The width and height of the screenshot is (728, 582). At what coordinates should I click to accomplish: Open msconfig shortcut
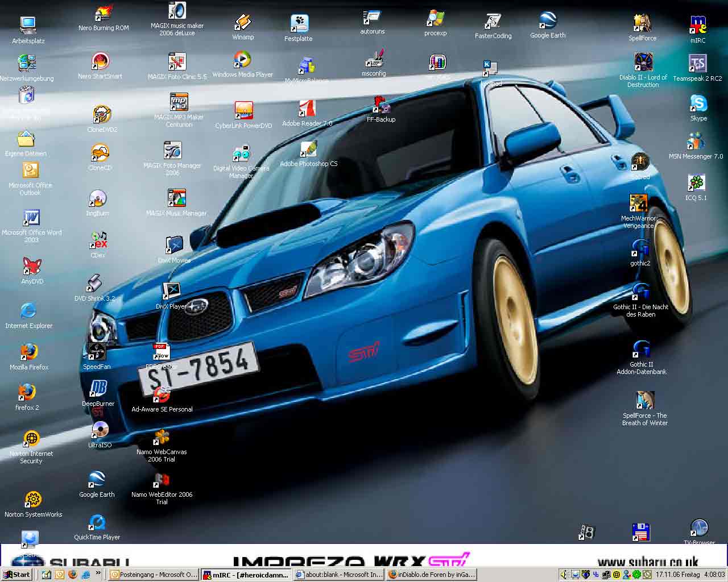pos(374,59)
